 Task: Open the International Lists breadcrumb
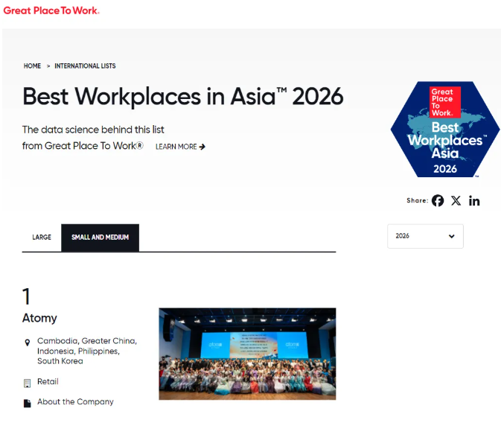(x=85, y=66)
